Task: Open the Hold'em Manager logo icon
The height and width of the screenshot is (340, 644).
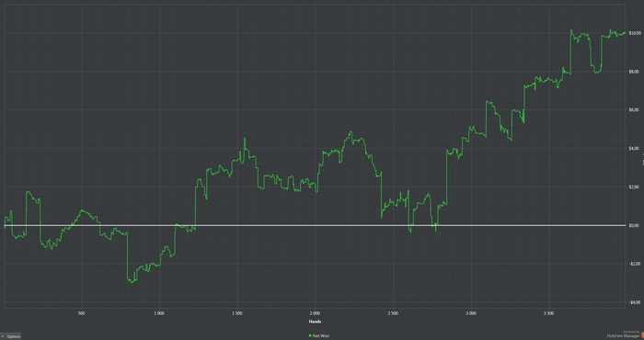Action: click(x=642, y=335)
